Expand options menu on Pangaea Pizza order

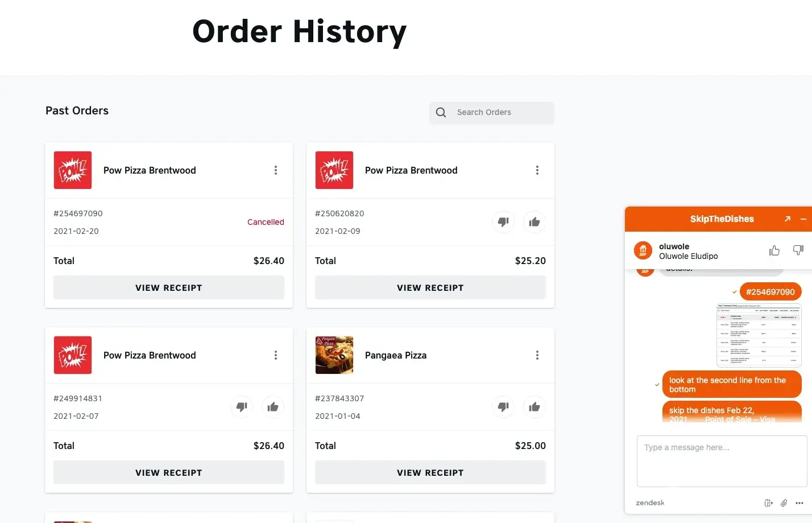[x=537, y=355]
